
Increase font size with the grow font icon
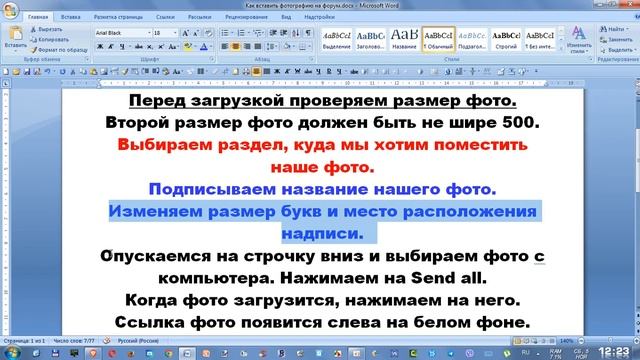185,33
